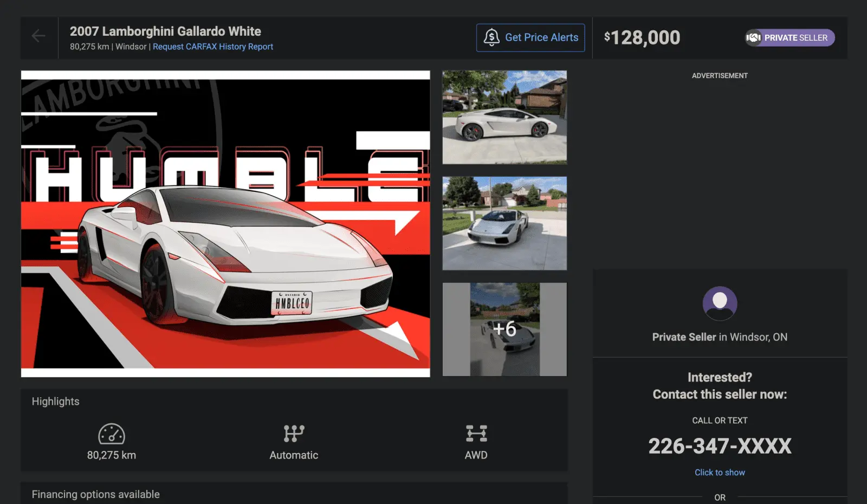Open the side-view white Gallardo thumbnail
This screenshot has height=504, width=867.
(x=504, y=117)
